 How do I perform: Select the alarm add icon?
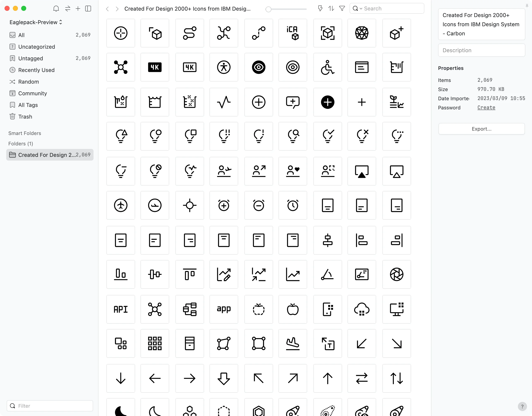point(224,205)
